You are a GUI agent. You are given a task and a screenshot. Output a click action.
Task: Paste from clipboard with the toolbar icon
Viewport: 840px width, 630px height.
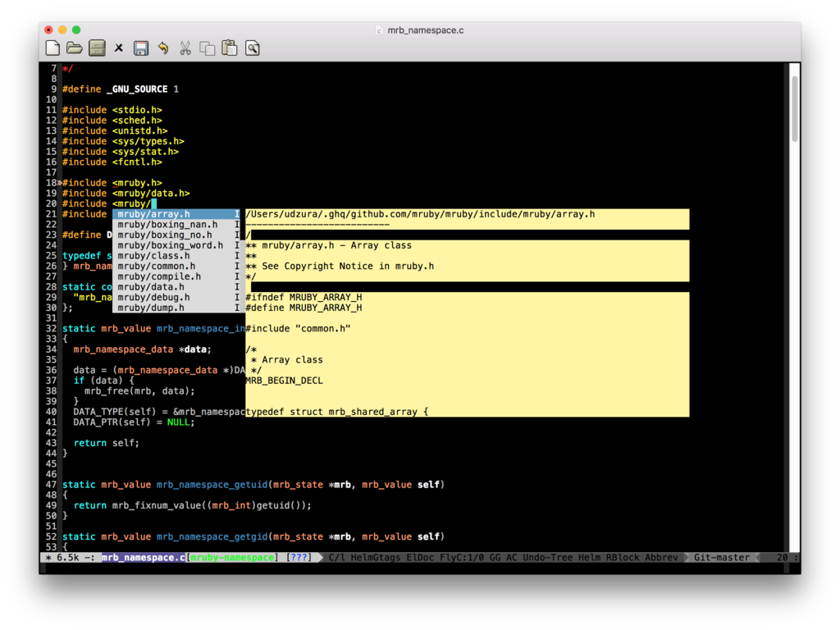pyautogui.click(x=230, y=48)
